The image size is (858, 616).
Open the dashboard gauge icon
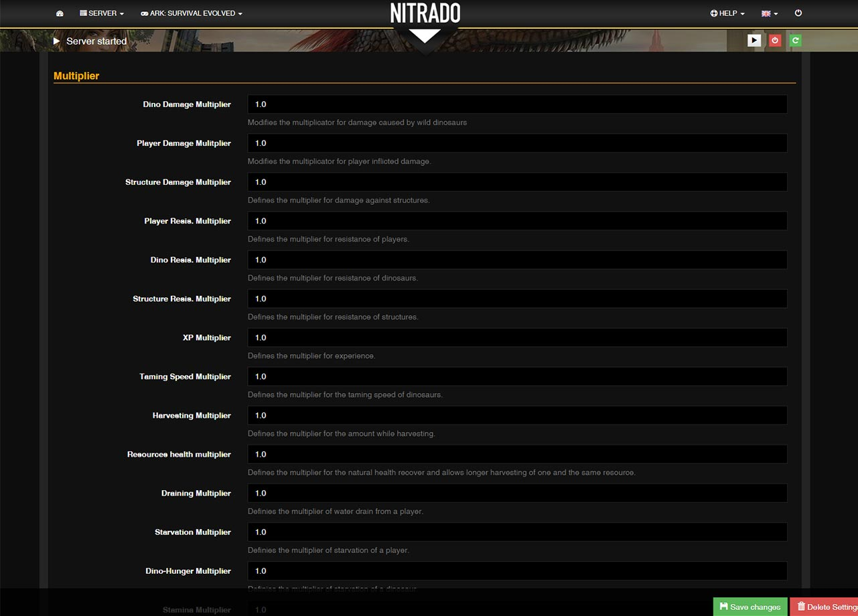point(60,13)
